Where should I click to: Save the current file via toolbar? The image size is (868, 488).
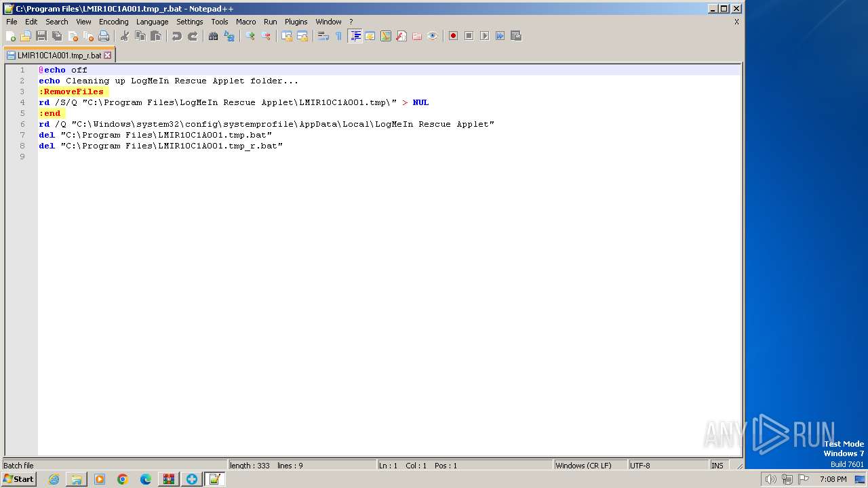(41, 36)
